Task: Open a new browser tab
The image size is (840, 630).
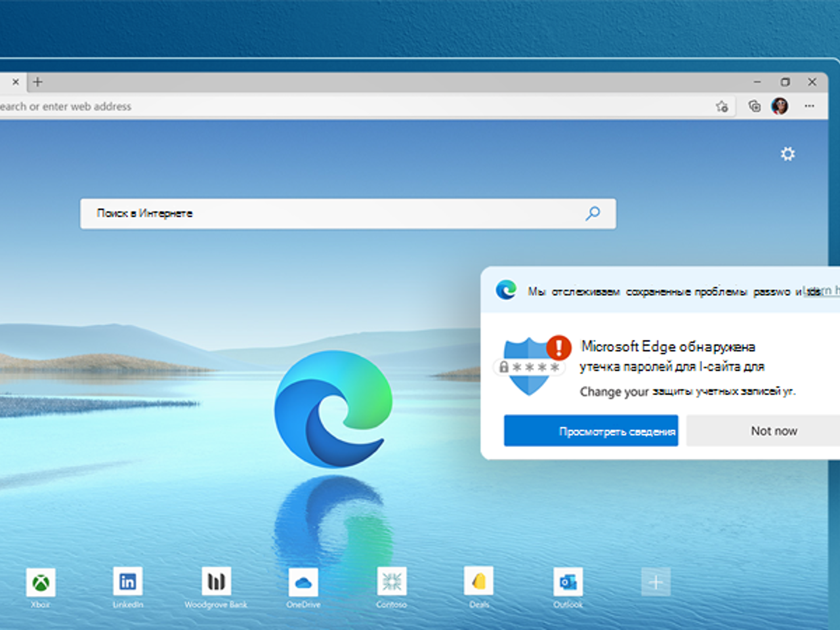Action: coord(37,82)
